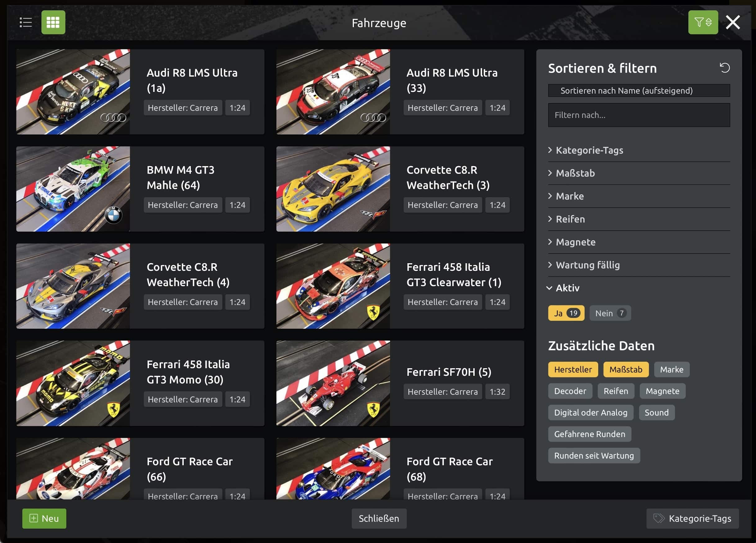Open the Ferrari 458 Italia Clearwater (1) thumbnail

point(333,286)
